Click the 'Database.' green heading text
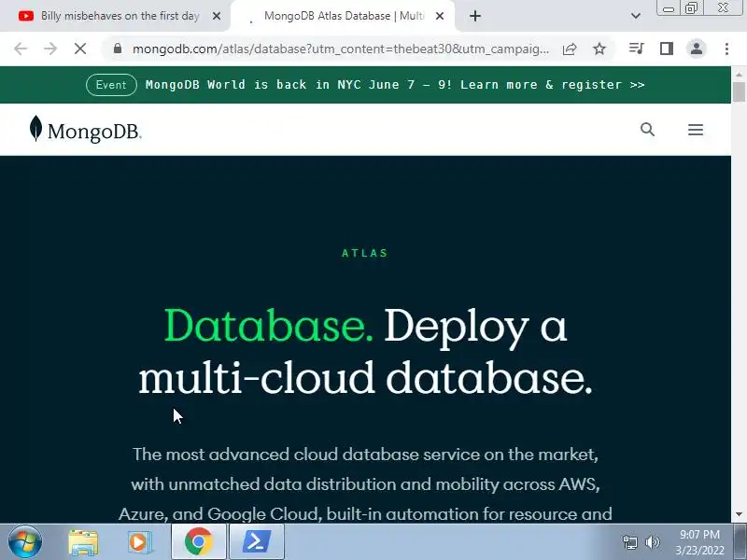The image size is (747, 560). (269, 326)
